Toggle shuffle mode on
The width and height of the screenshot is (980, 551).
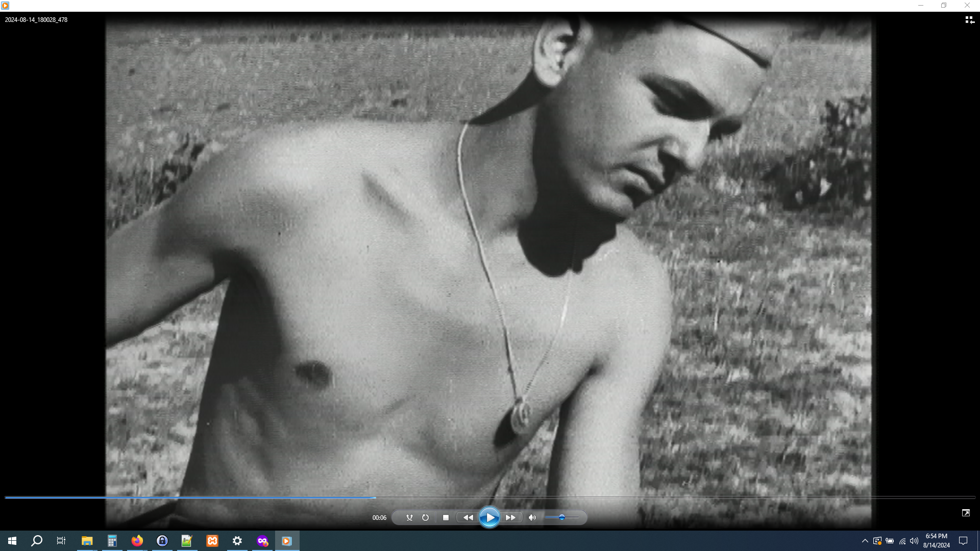coord(409,517)
